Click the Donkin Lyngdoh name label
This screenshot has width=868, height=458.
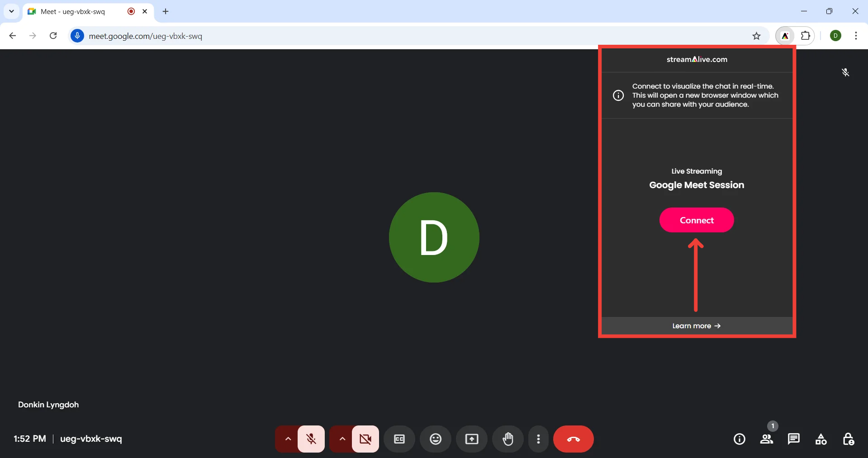[x=48, y=405]
